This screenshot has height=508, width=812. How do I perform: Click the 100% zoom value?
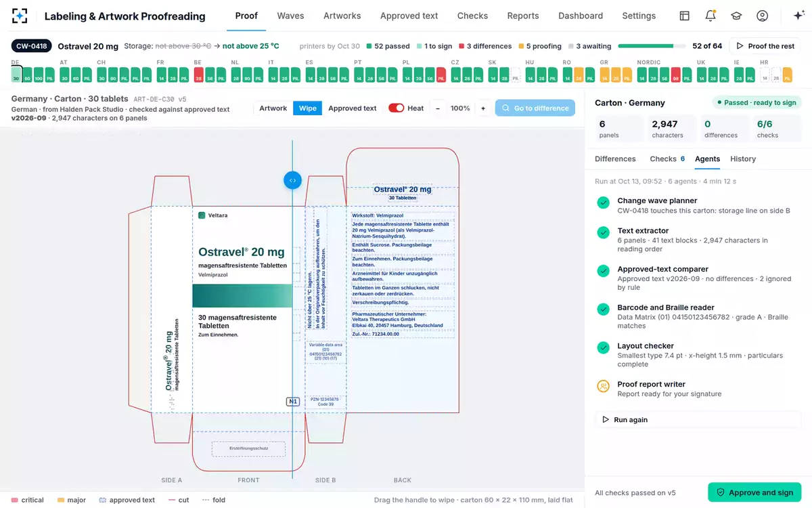[460, 108]
